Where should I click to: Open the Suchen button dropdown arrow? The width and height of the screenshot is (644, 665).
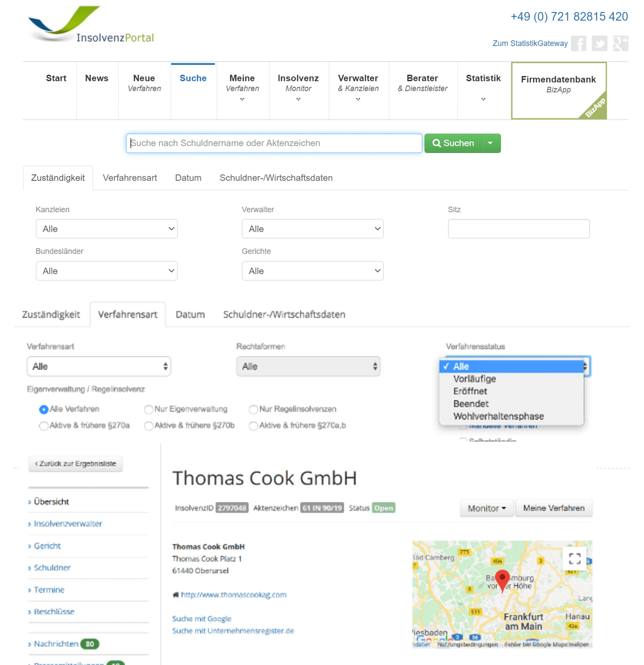click(491, 143)
